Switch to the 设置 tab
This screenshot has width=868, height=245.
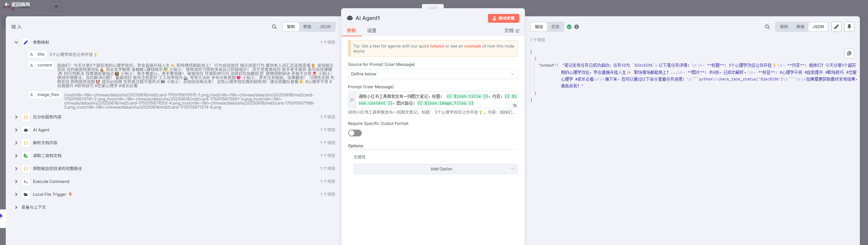372,31
